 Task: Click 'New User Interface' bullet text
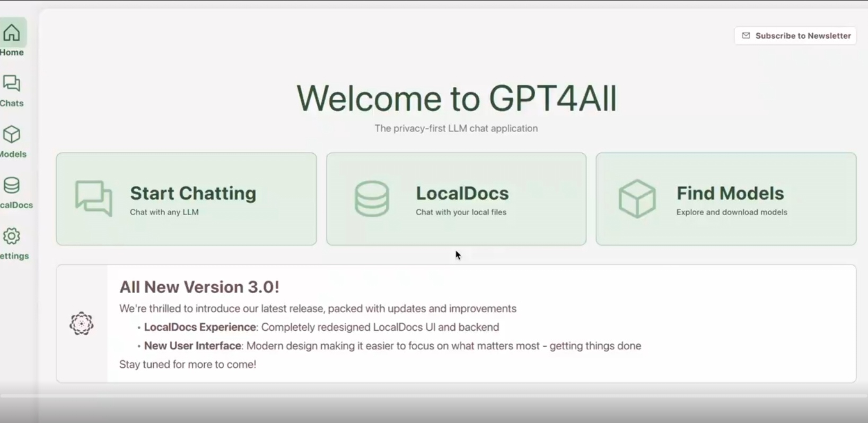pyautogui.click(x=193, y=346)
